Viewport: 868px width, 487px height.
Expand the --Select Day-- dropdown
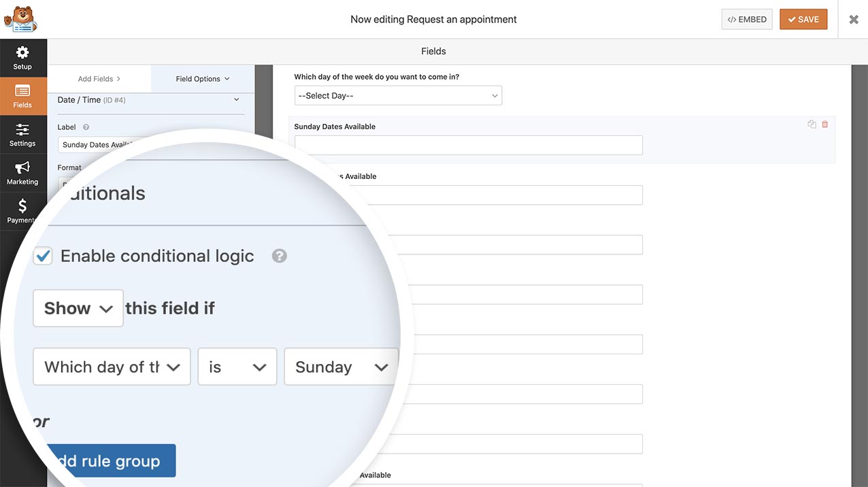tap(398, 96)
